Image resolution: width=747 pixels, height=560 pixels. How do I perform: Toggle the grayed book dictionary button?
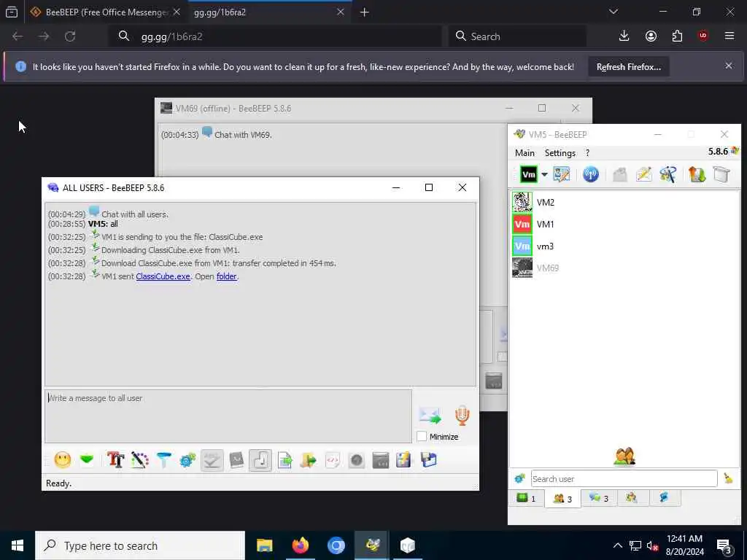pyautogui.click(x=236, y=460)
